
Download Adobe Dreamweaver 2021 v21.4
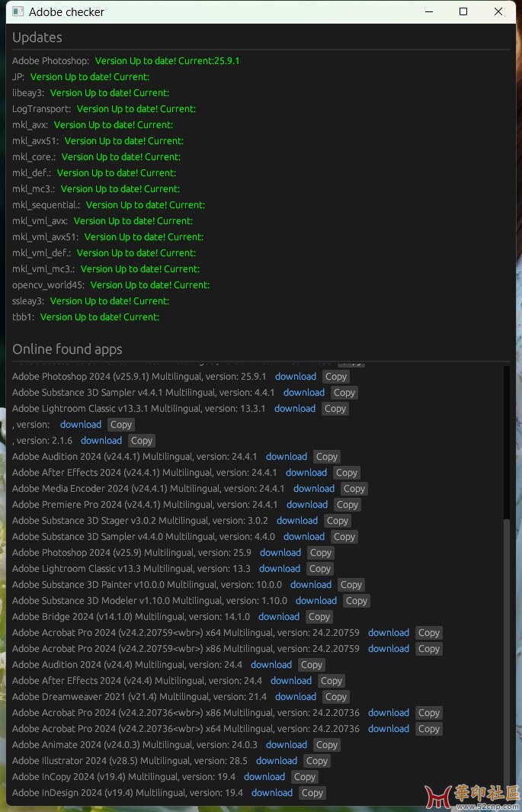[x=296, y=698]
